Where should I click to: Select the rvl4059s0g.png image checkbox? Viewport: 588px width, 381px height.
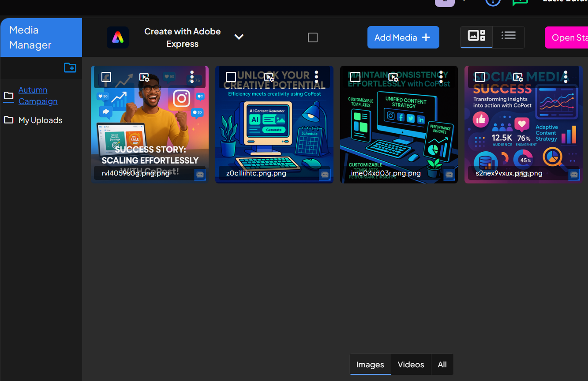pyautogui.click(x=106, y=77)
